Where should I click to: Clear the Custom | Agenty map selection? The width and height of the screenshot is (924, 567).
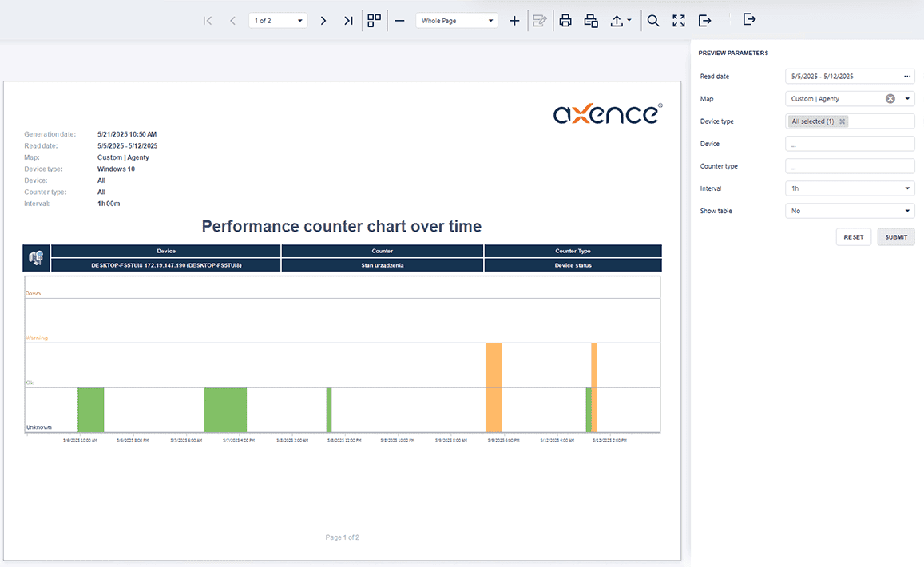(x=890, y=99)
